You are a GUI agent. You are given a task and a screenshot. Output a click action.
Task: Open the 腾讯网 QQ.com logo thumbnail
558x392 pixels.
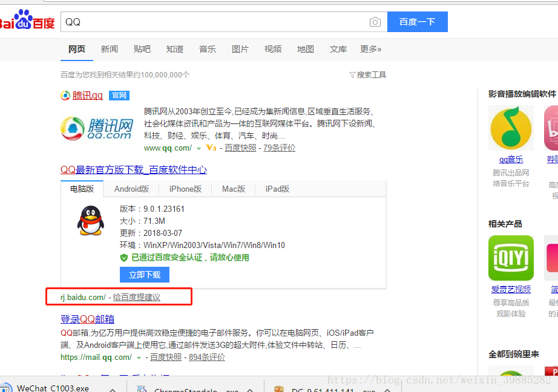97,128
